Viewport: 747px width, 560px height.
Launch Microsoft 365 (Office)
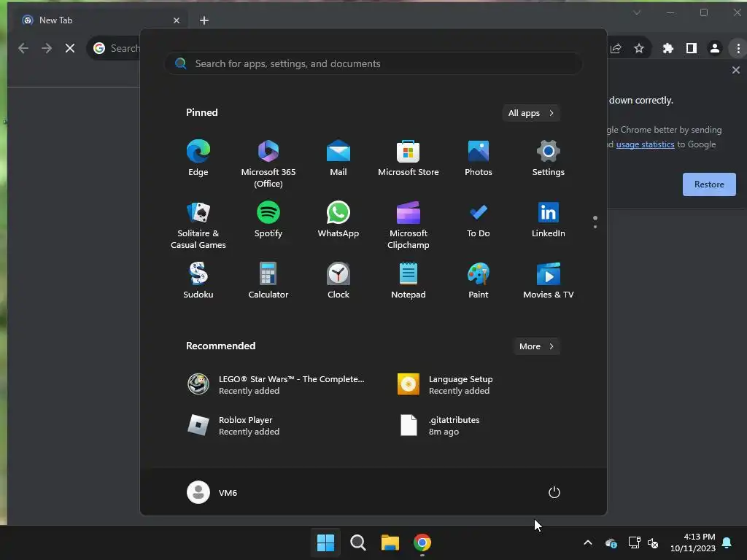pos(268,163)
